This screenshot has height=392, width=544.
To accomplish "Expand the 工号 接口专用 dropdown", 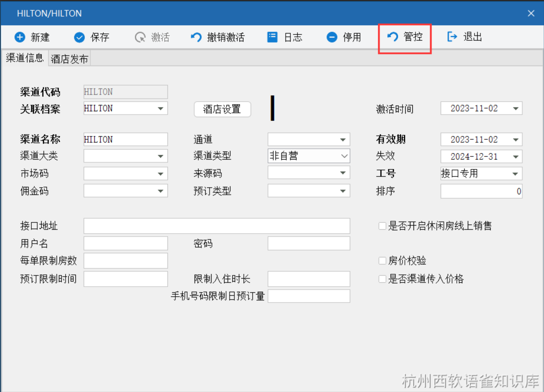I will click(x=515, y=174).
